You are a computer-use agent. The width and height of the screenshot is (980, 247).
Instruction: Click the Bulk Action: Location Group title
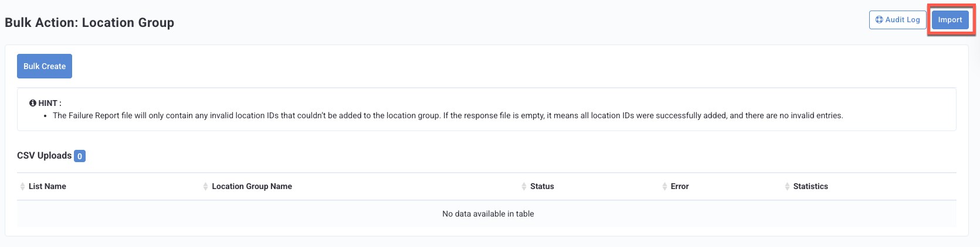coord(90,23)
